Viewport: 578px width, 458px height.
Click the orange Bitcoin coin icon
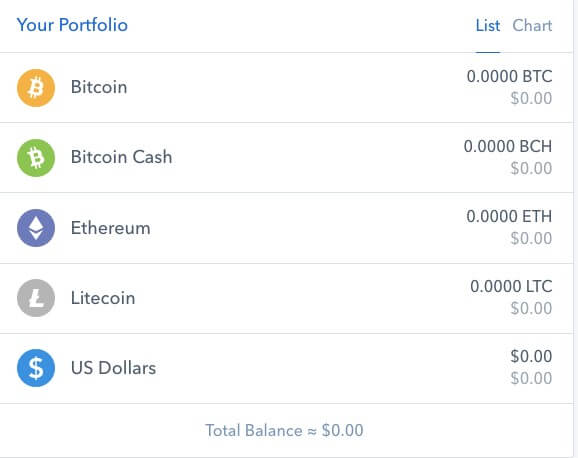(36, 88)
